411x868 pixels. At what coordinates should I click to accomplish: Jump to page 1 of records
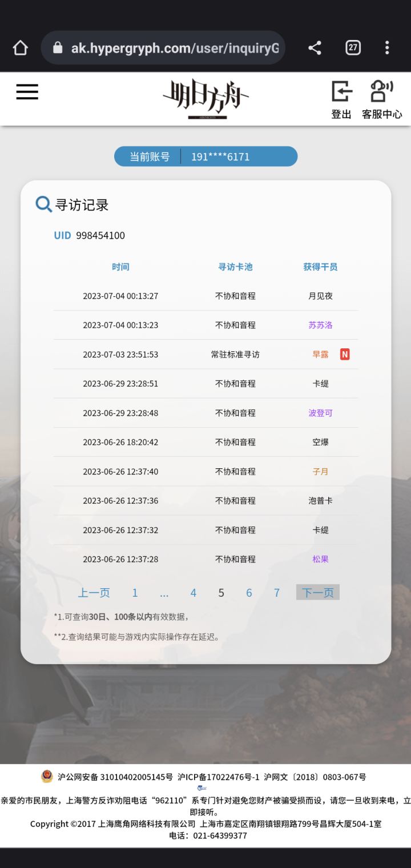(135, 593)
